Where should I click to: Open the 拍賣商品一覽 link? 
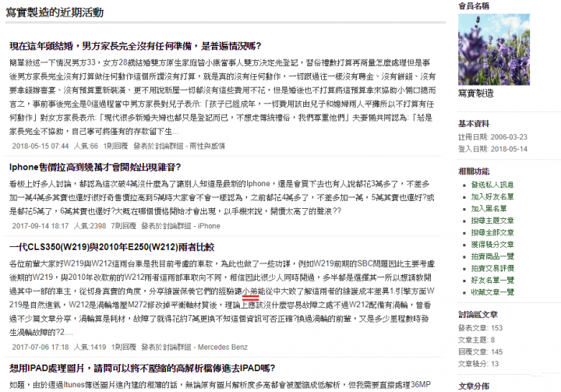pos(492,256)
